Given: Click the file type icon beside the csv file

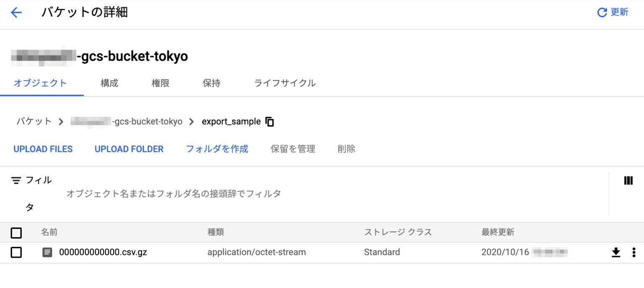Looking at the screenshot, I should click(47, 252).
